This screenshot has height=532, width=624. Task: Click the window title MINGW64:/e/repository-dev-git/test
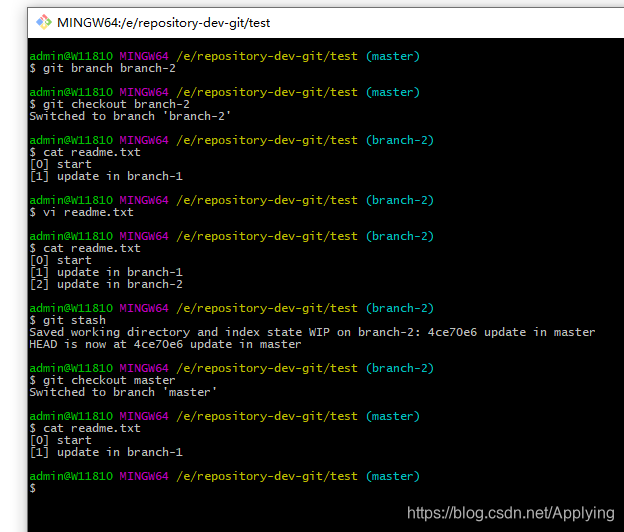pyautogui.click(x=164, y=23)
